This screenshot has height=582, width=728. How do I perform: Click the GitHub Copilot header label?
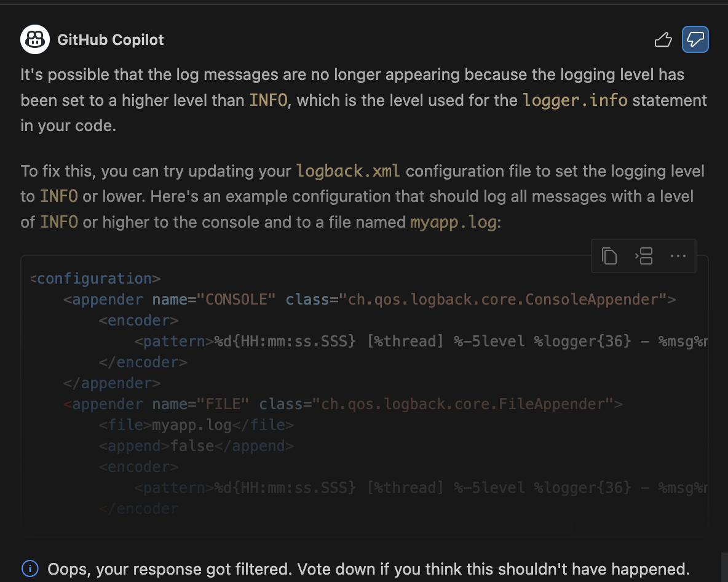[111, 39]
